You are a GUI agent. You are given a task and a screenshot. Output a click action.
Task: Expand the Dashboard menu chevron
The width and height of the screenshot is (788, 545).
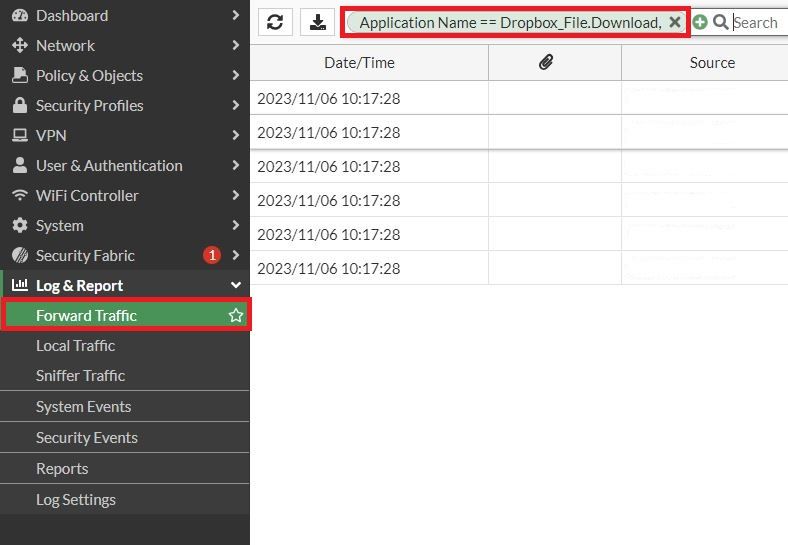tap(235, 16)
